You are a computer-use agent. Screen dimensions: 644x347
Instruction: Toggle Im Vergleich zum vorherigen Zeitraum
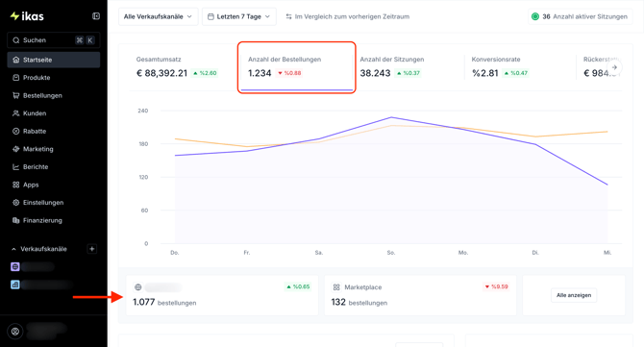(x=347, y=17)
